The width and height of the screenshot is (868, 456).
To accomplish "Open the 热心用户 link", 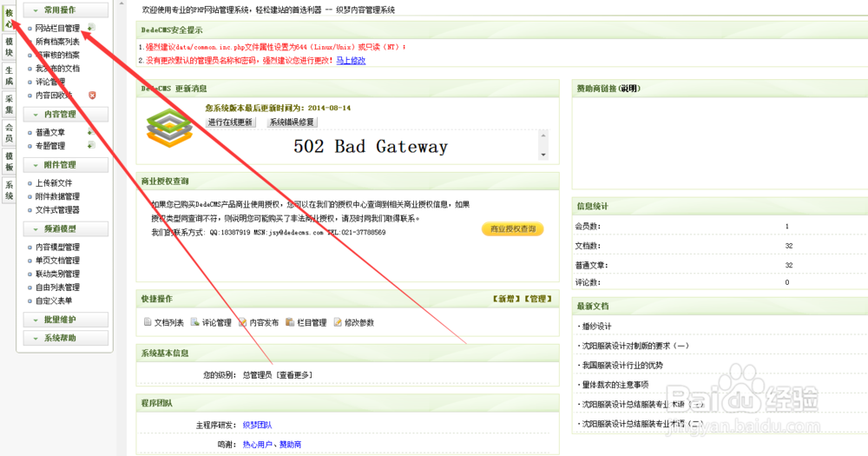I will [x=258, y=445].
